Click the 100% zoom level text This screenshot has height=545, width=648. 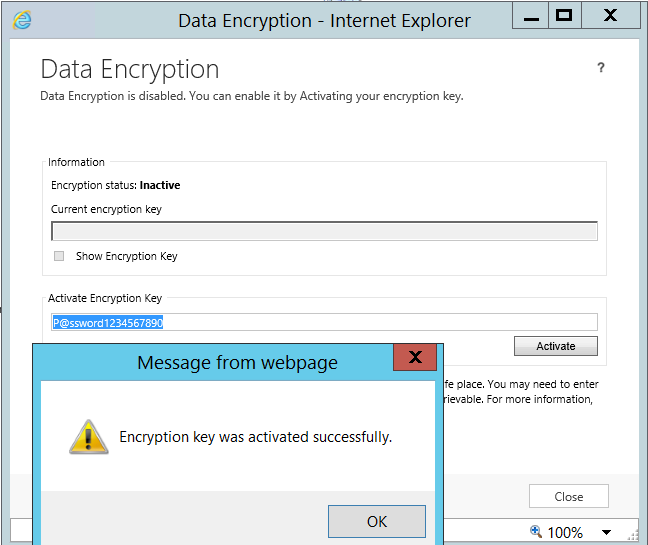[x=565, y=532]
